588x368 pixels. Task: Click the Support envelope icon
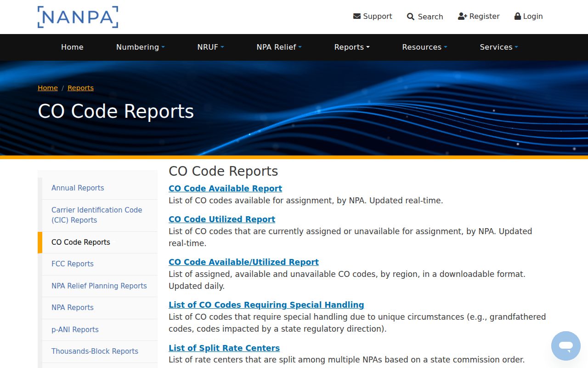click(357, 16)
